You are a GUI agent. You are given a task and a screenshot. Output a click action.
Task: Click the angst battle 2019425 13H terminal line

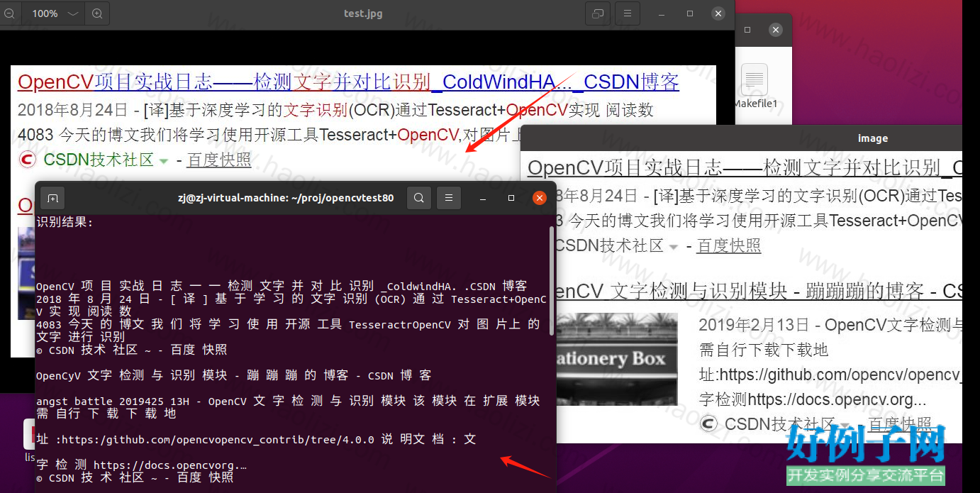click(288, 401)
